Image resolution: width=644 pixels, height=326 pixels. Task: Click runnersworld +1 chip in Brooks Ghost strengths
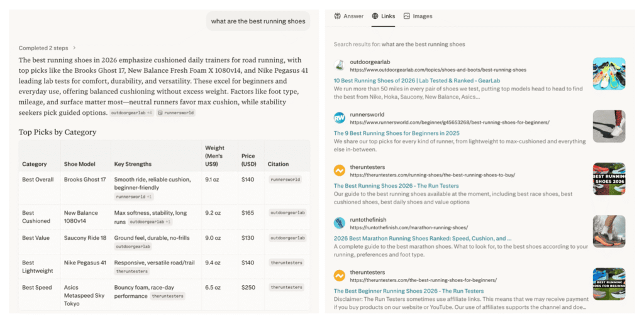tap(133, 197)
